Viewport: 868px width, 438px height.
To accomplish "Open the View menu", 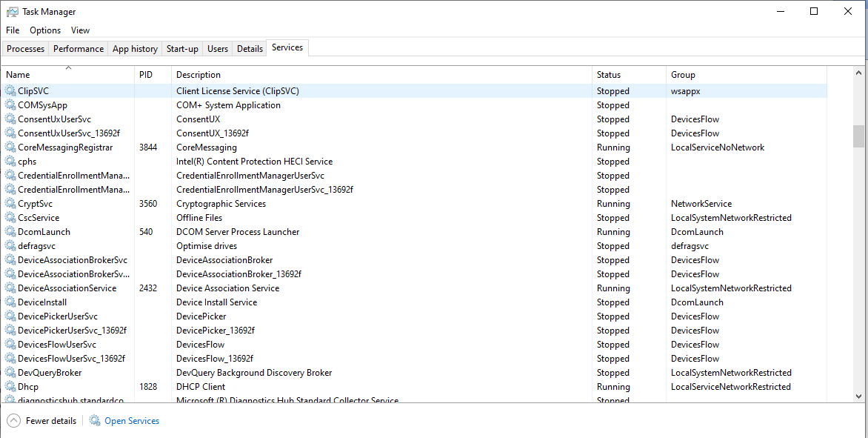I will [x=80, y=30].
